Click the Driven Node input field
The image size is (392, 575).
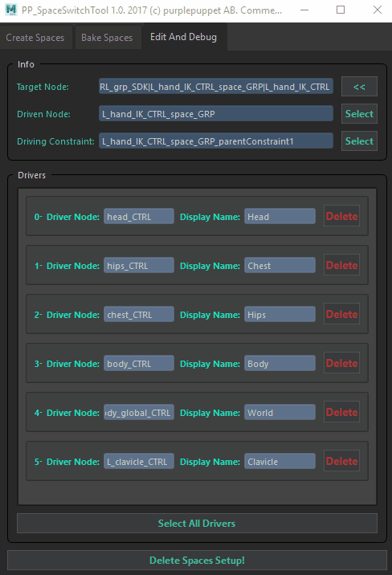[216, 114]
